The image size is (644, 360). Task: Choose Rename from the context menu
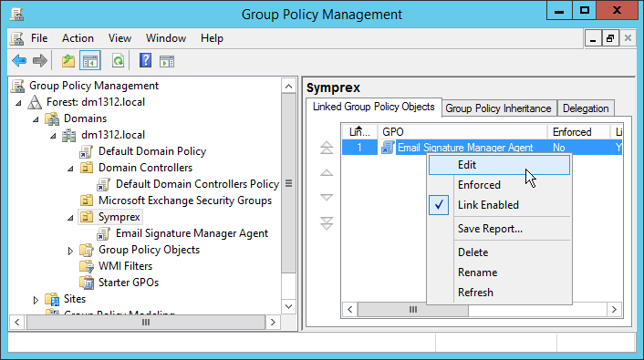500,273
